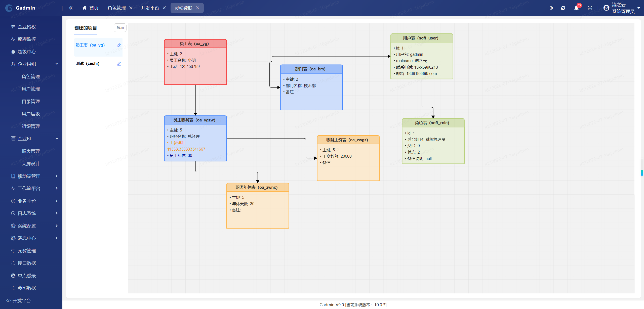Click the home icon in tab bar
This screenshot has height=309, width=644.
click(x=85, y=8)
